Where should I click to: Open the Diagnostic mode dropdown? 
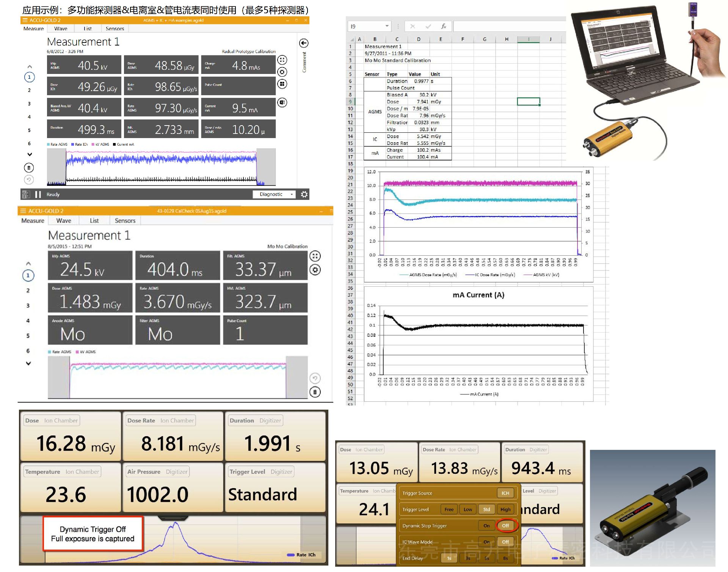(274, 195)
